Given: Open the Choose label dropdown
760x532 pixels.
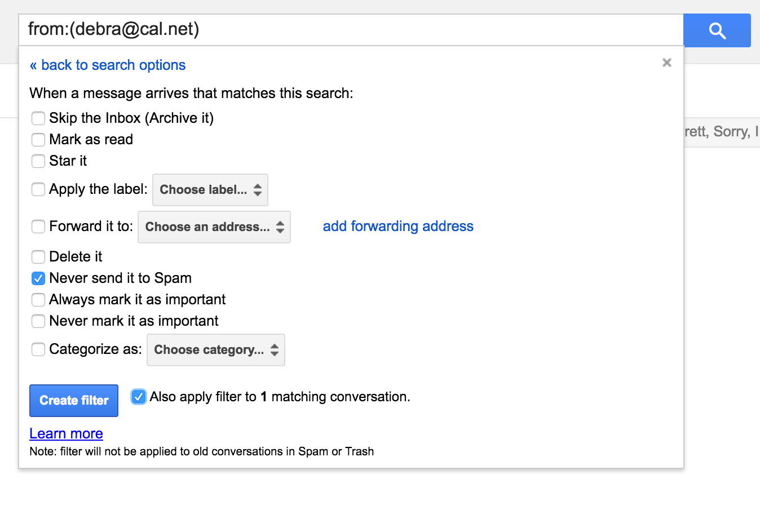Looking at the screenshot, I should (210, 190).
